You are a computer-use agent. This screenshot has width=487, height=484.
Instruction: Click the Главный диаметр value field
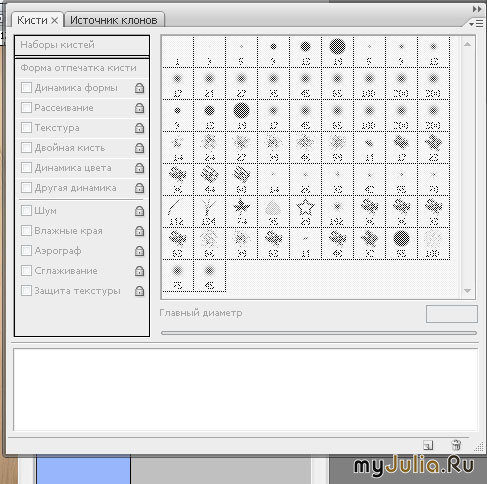(x=452, y=314)
